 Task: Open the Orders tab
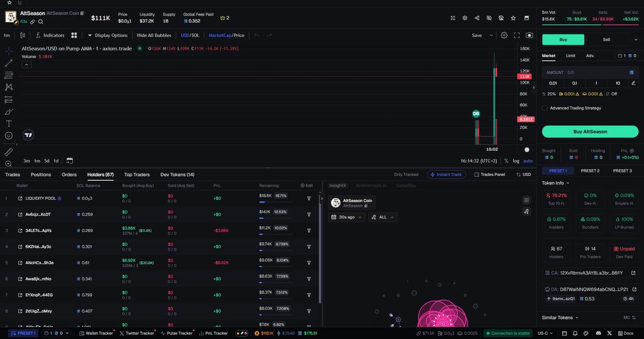69,175
